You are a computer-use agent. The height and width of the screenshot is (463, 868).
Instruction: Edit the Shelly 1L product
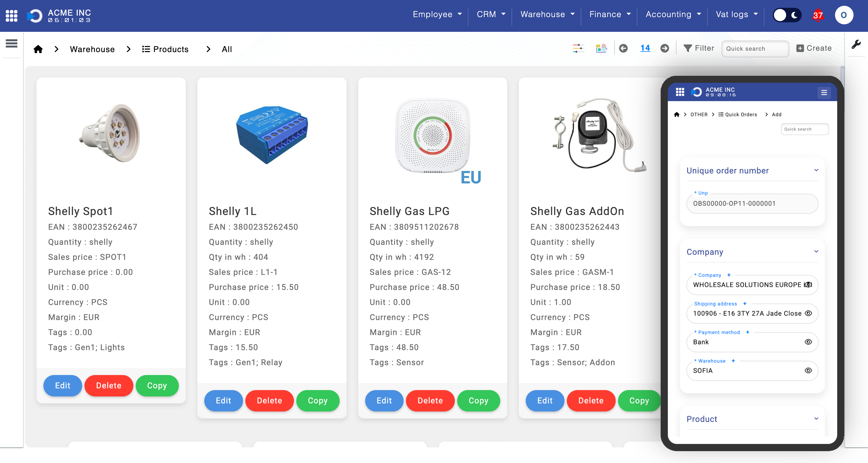point(223,401)
